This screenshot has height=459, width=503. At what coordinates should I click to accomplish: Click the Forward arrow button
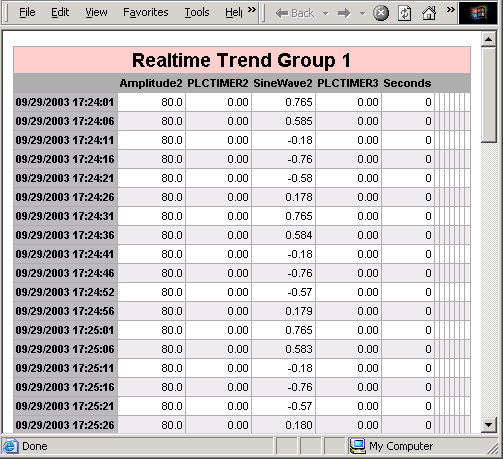point(344,13)
